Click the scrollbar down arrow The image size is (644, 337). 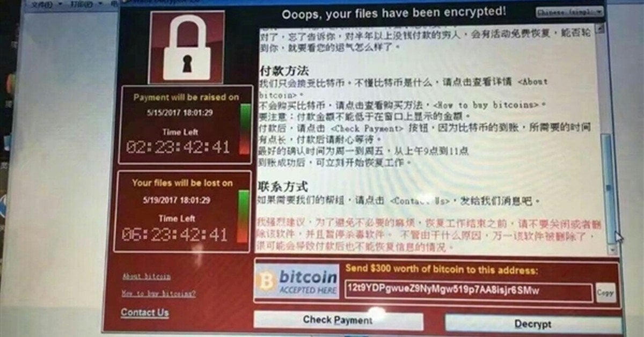tap(611, 250)
